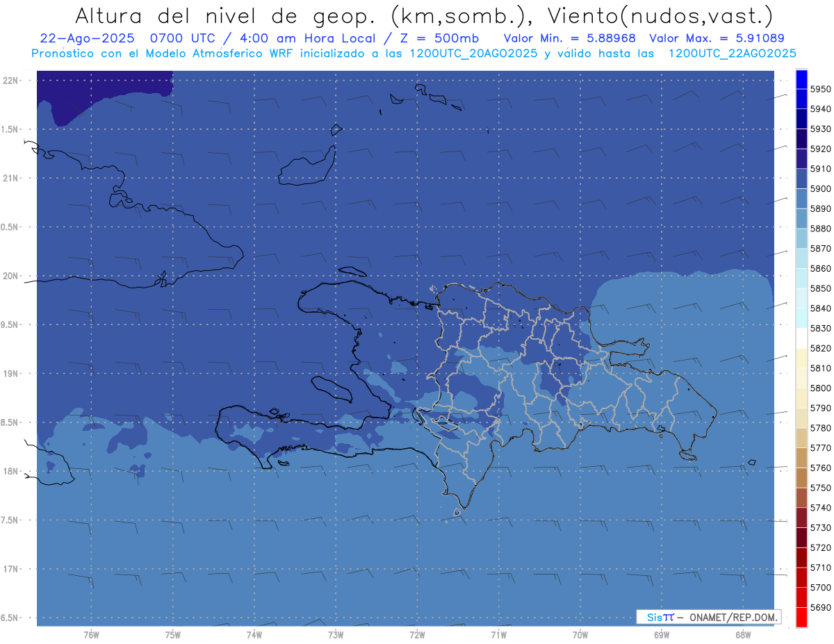Viewport: 834px width, 644px height.
Task: Click the '70W' longitude label
Action: 580,634
